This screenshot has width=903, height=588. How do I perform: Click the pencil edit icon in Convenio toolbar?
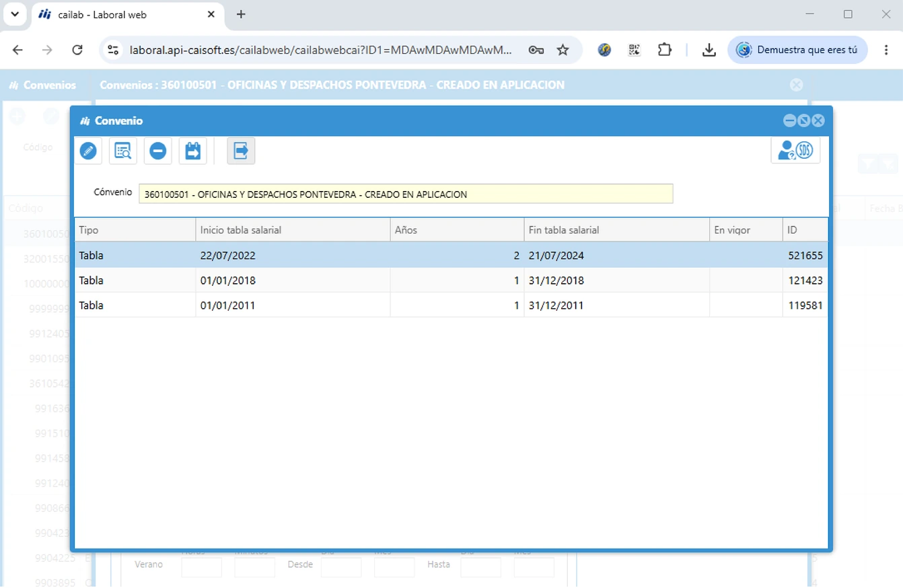click(88, 151)
